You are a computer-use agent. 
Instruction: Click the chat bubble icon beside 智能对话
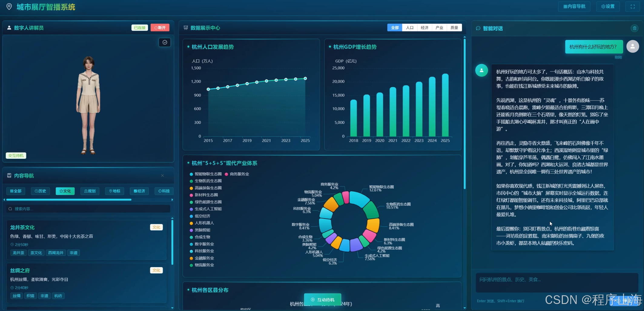click(x=478, y=28)
